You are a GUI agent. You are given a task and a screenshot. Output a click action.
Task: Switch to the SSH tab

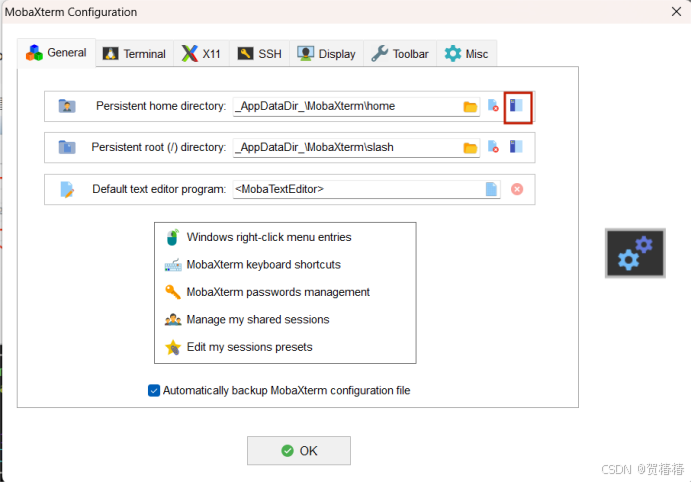260,54
